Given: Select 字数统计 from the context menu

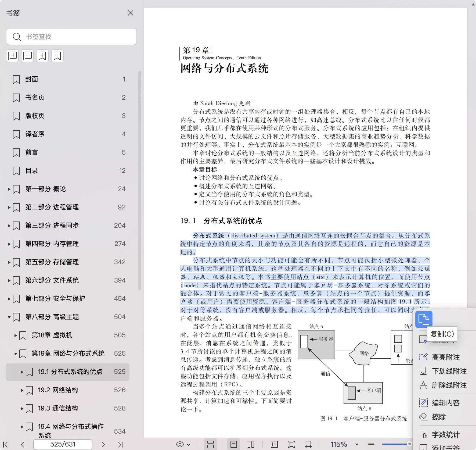Looking at the screenshot, I should [446, 434].
